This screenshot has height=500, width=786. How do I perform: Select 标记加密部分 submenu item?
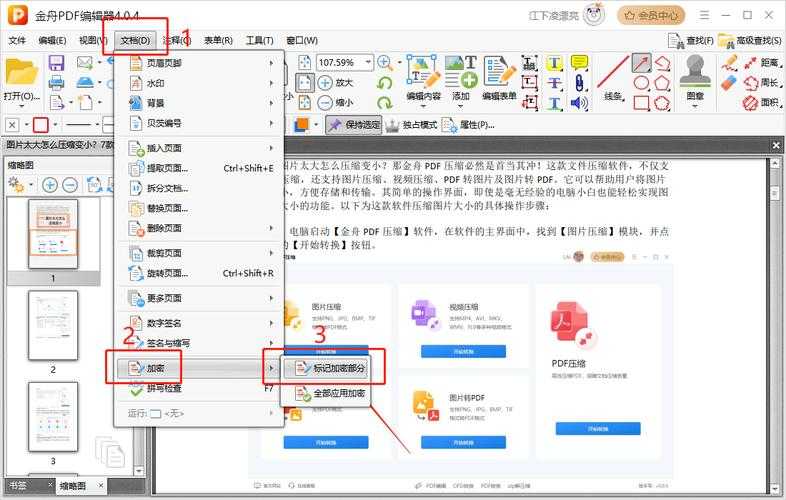click(x=327, y=369)
